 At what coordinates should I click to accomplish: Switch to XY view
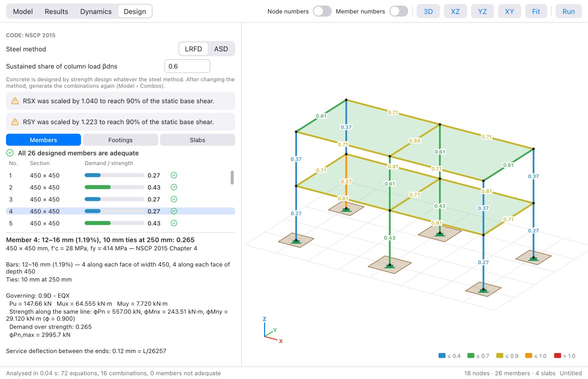click(510, 11)
